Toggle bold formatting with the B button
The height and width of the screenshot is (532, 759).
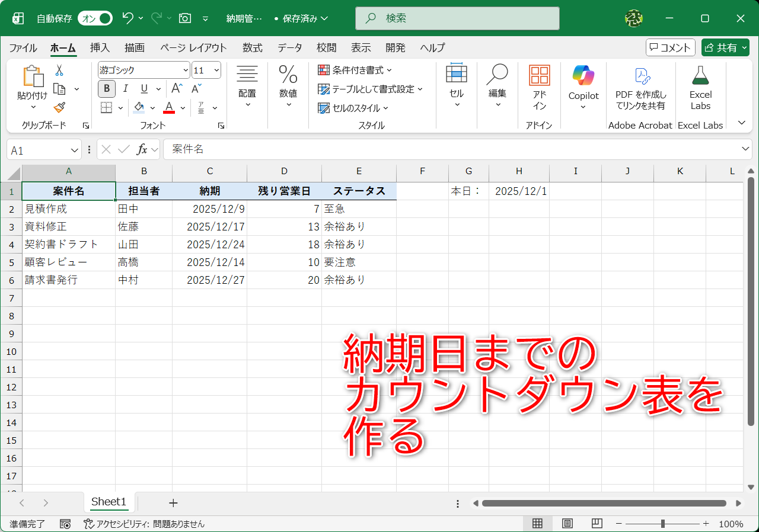(106, 88)
